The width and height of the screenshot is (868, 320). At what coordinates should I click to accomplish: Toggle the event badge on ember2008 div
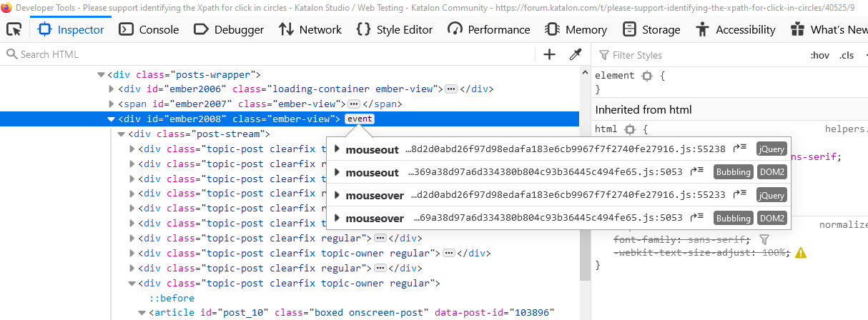pos(359,119)
